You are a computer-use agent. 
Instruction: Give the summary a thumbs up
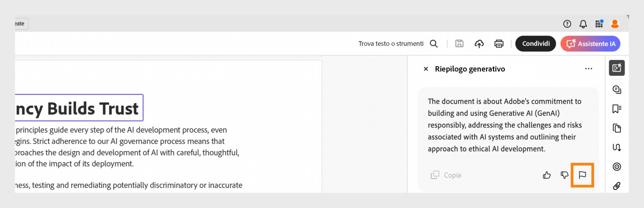[547, 175]
